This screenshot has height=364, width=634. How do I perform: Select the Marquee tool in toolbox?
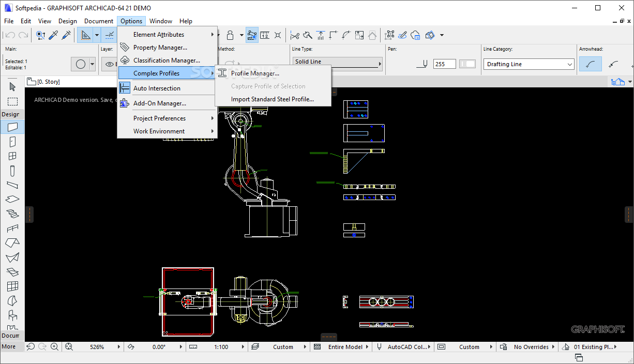coord(12,101)
